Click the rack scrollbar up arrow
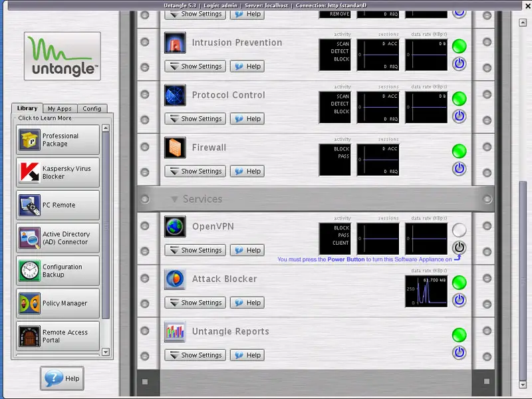The height and width of the screenshot is (399, 532). [x=523, y=23]
